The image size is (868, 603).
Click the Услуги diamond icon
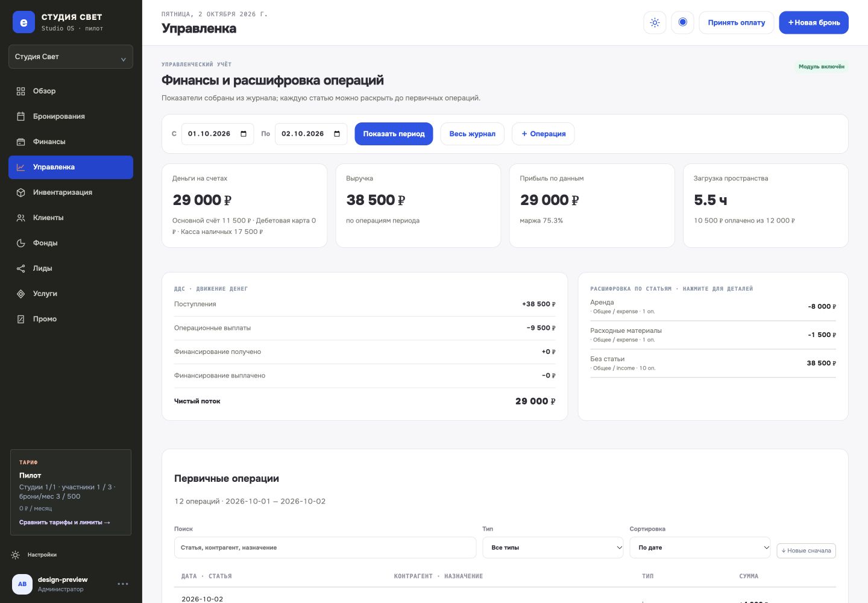point(20,294)
